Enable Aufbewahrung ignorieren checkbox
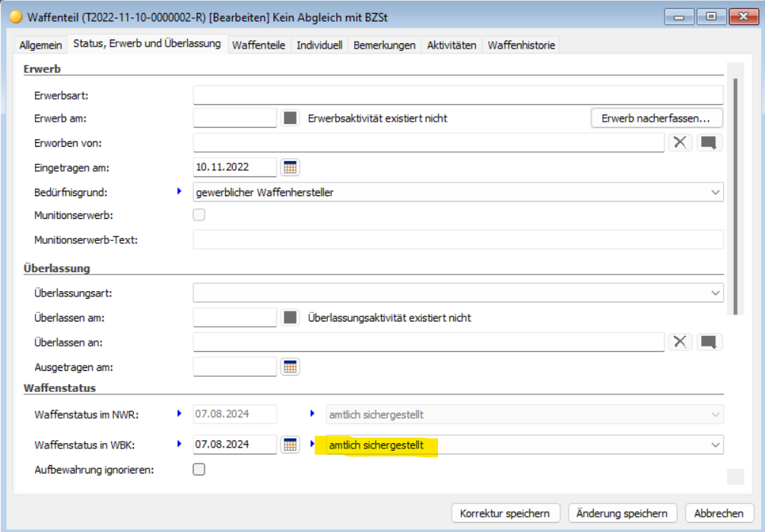765x532 pixels. [199, 469]
